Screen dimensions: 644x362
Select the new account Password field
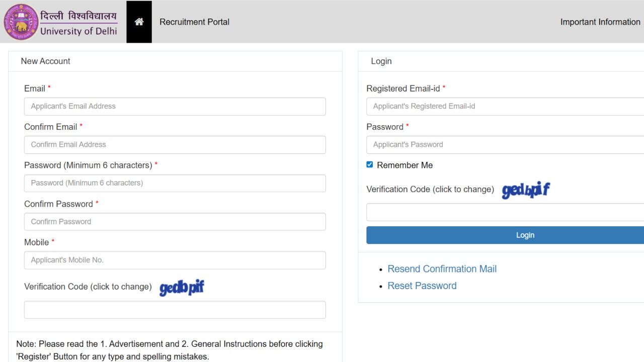175,183
